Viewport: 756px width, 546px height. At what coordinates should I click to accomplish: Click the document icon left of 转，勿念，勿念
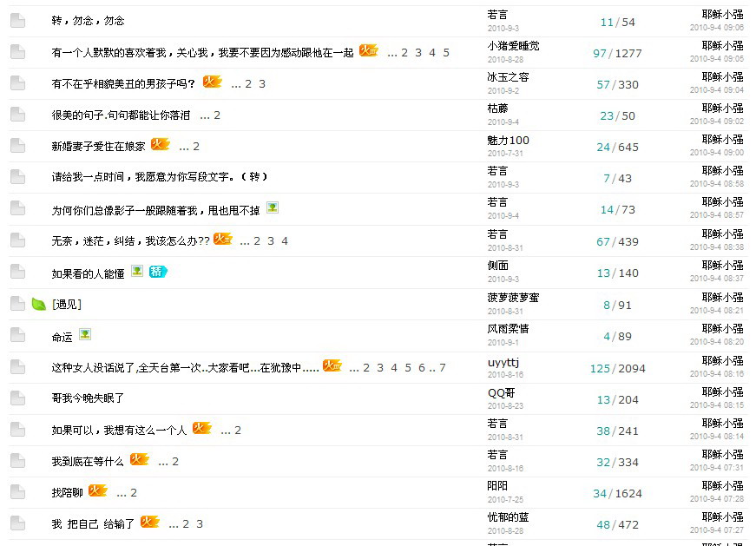click(17, 21)
